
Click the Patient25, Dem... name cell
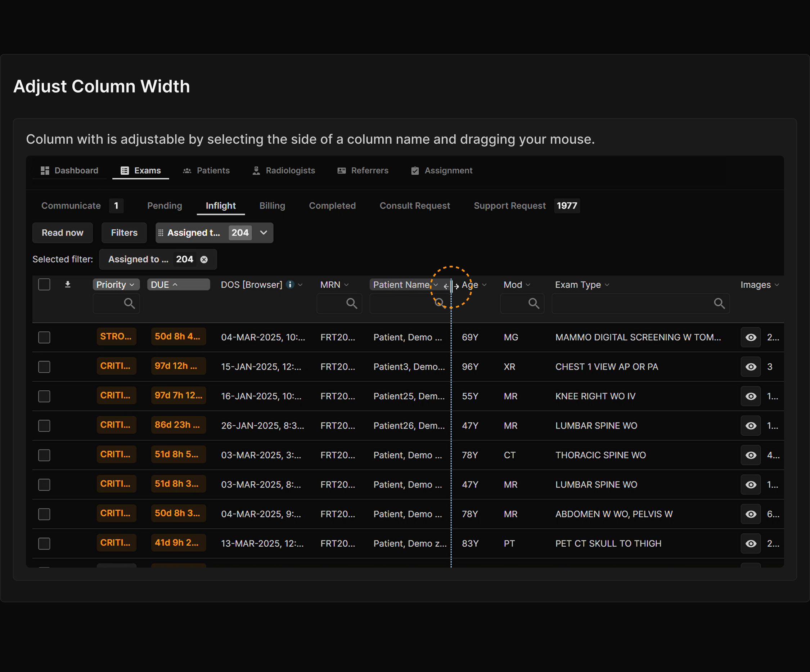(409, 397)
